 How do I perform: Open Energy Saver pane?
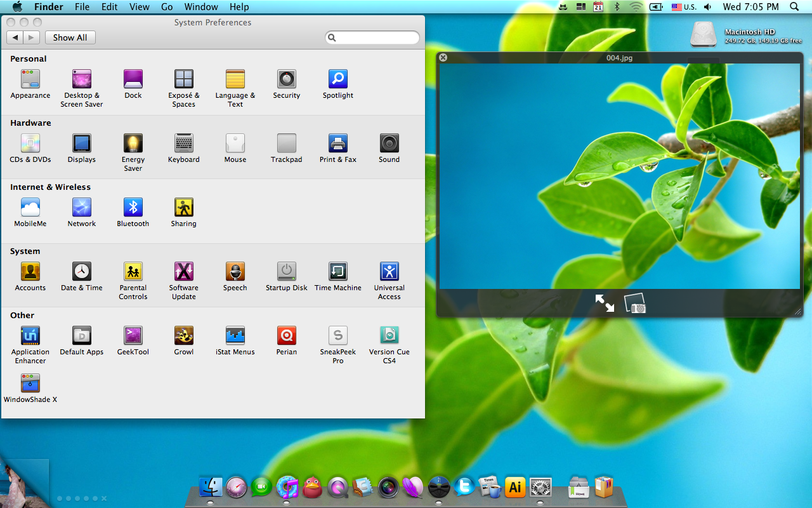[x=133, y=152]
